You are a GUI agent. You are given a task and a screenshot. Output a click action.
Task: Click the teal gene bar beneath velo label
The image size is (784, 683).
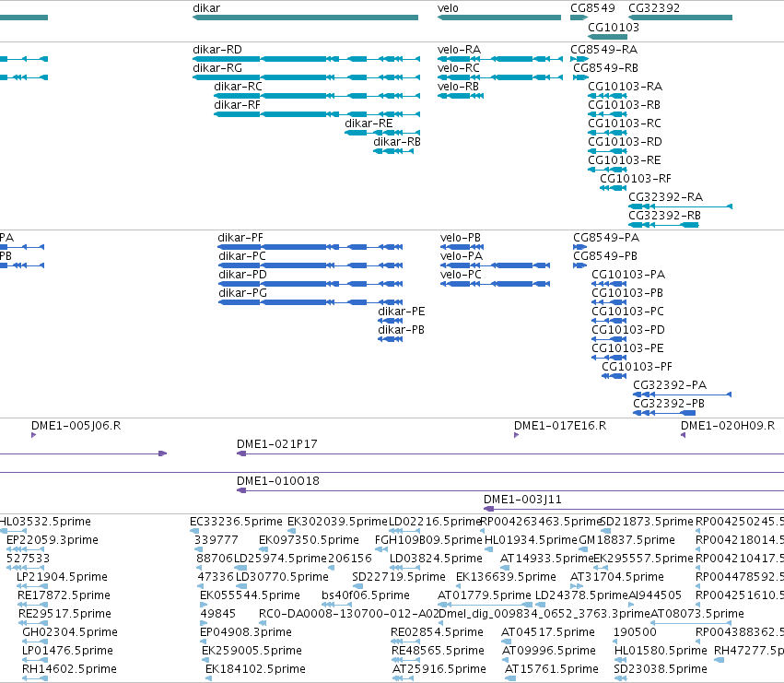499,18
